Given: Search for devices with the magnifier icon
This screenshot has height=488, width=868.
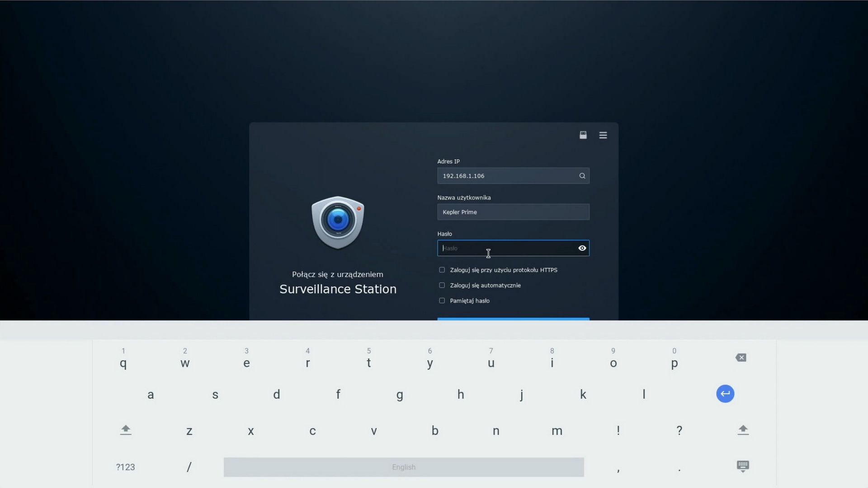Looking at the screenshot, I should (582, 176).
